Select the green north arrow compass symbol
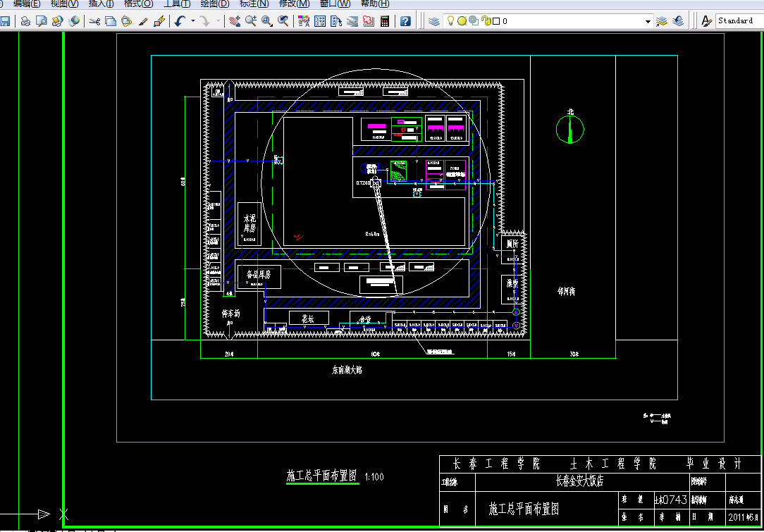 coord(570,129)
